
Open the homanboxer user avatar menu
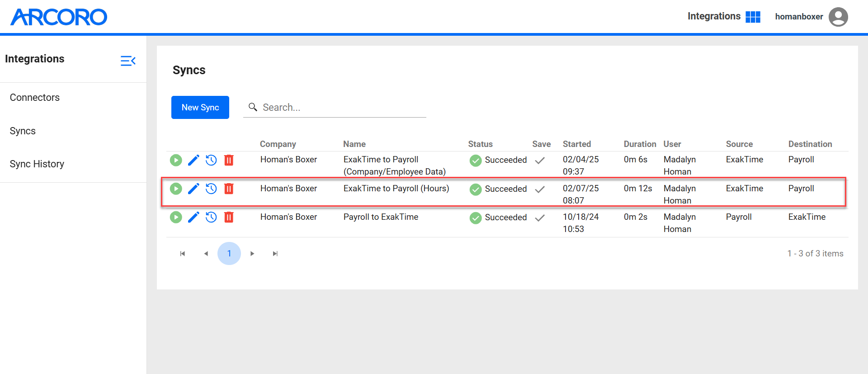[x=838, y=17]
